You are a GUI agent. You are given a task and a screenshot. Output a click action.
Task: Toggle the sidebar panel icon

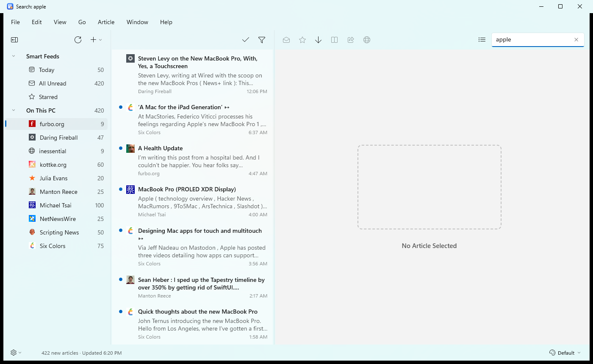pyautogui.click(x=14, y=40)
